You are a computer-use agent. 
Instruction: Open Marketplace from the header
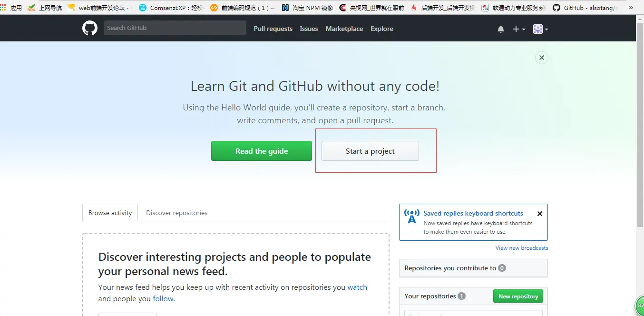click(x=344, y=29)
